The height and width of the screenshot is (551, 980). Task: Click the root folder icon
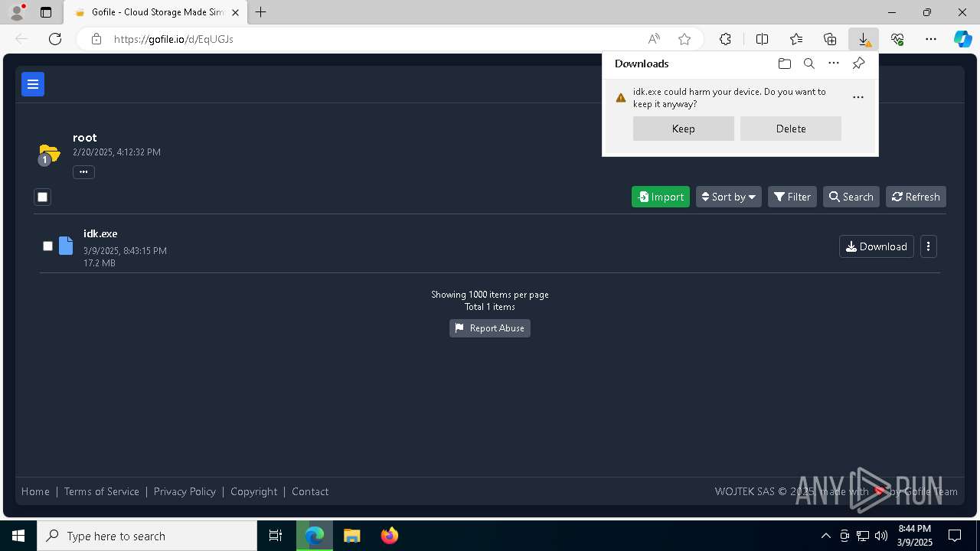tap(49, 153)
